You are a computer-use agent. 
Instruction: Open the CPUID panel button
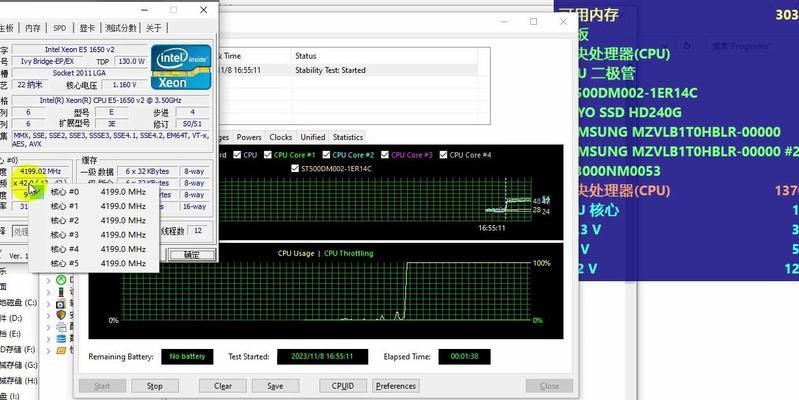[343, 386]
